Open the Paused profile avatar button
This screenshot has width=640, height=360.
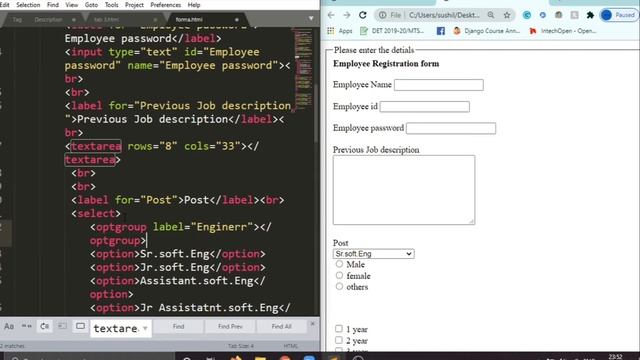point(618,15)
